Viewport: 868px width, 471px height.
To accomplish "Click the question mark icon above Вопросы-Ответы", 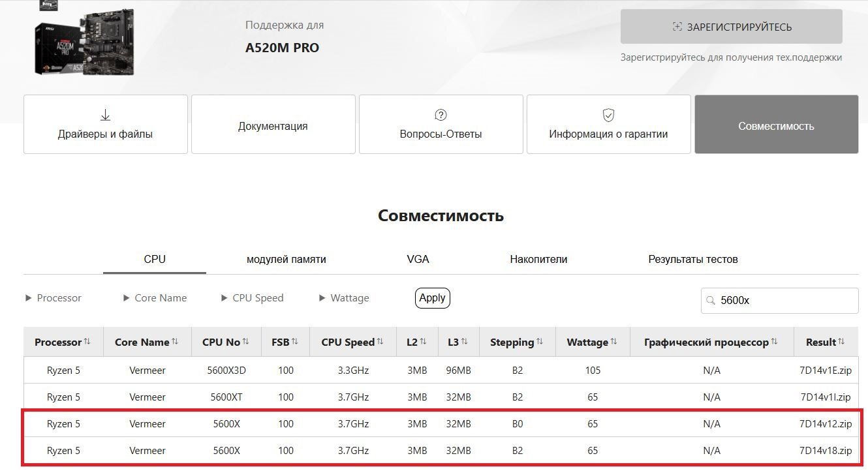I will (x=441, y=115).
